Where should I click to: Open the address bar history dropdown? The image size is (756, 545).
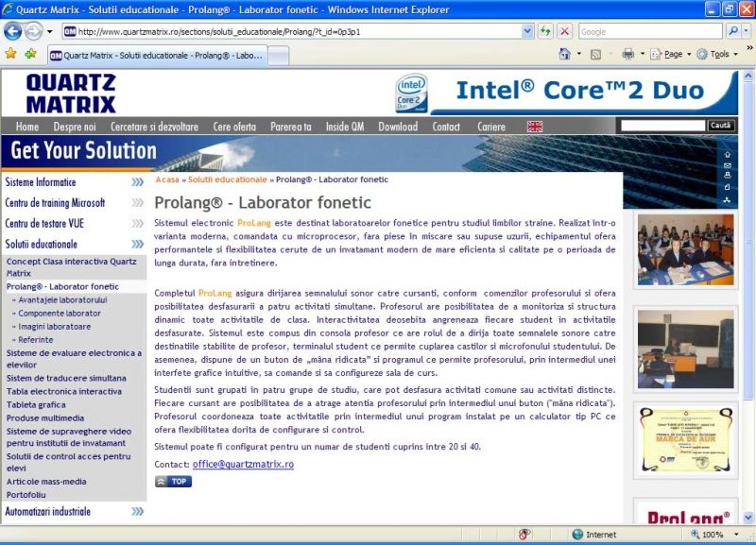pyautogui.click(x=527, y=31)
